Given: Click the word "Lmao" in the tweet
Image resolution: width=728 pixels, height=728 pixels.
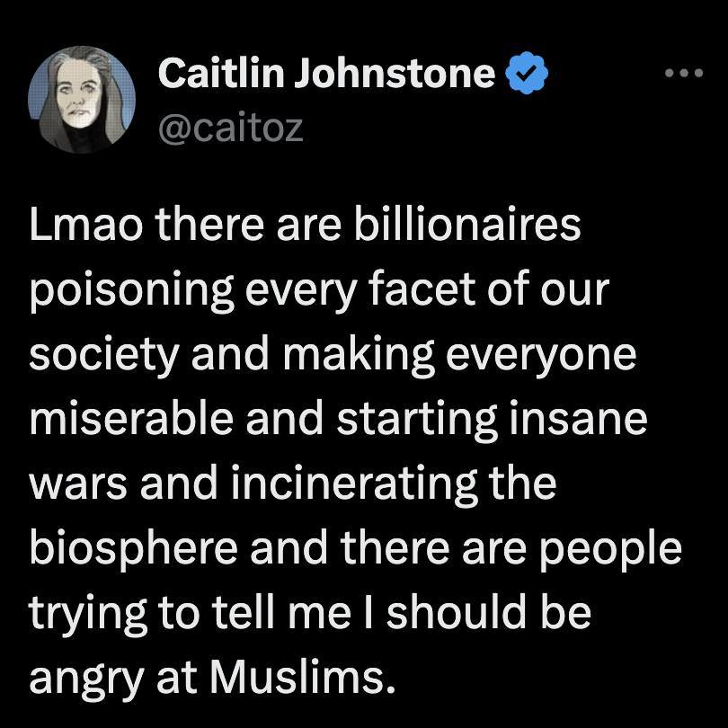Looking at the screenshot, I should [x=86, y=225].
